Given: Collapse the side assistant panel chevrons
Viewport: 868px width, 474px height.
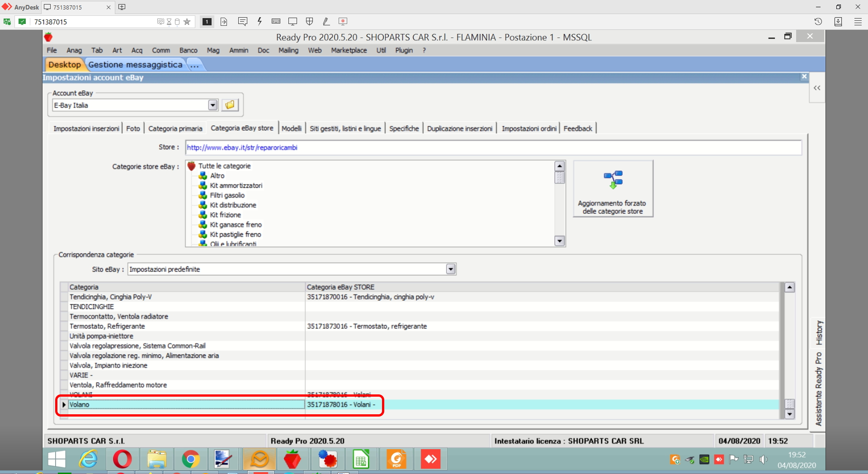Looking at the screenshot, I should (x=817, y=88).
